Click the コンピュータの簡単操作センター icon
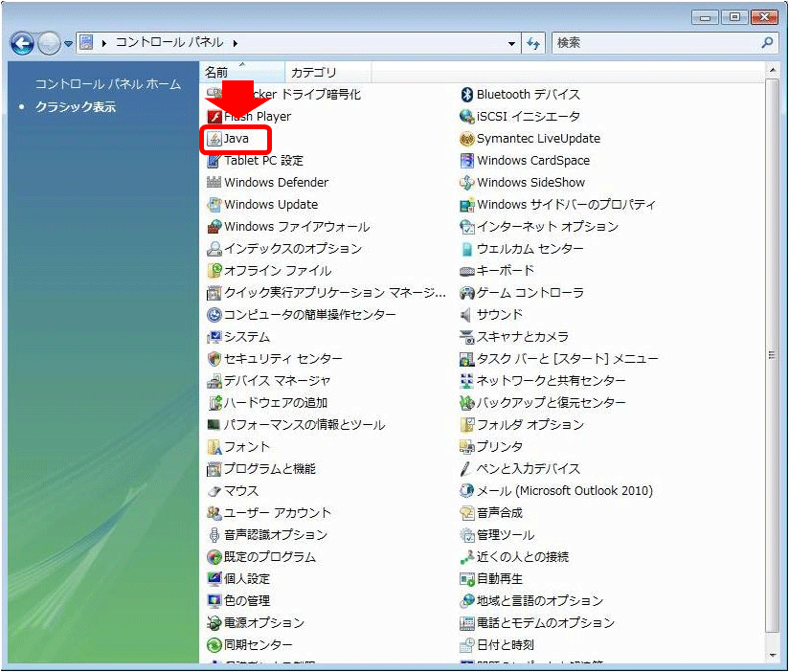The image size is (789, 672). click(214, 315)
